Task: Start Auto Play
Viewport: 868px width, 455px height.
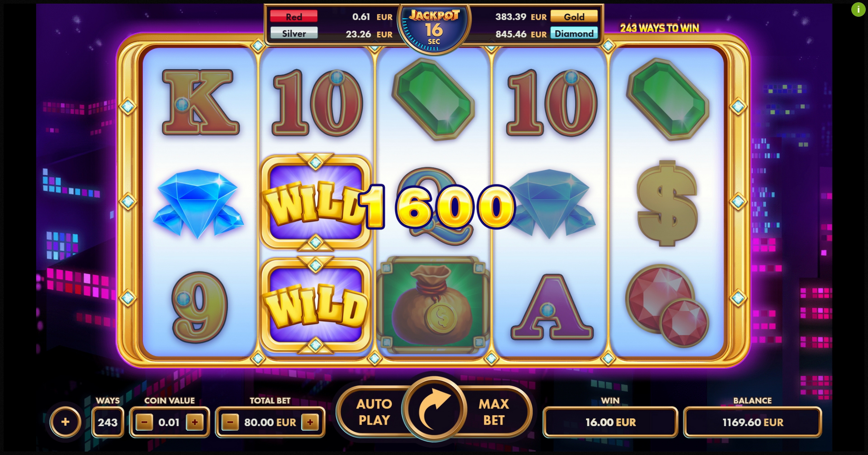Action: pyautogui.click(x=374, y=412)
